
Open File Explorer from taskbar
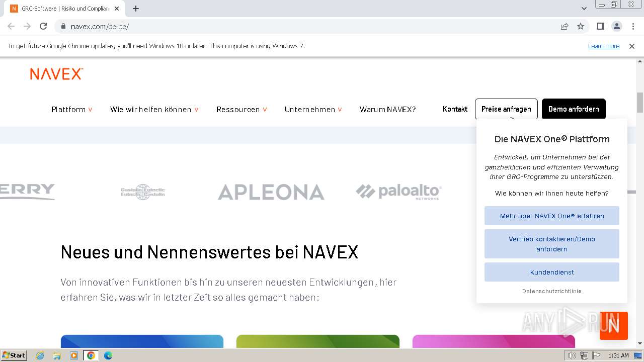click(x=57, y=355)
